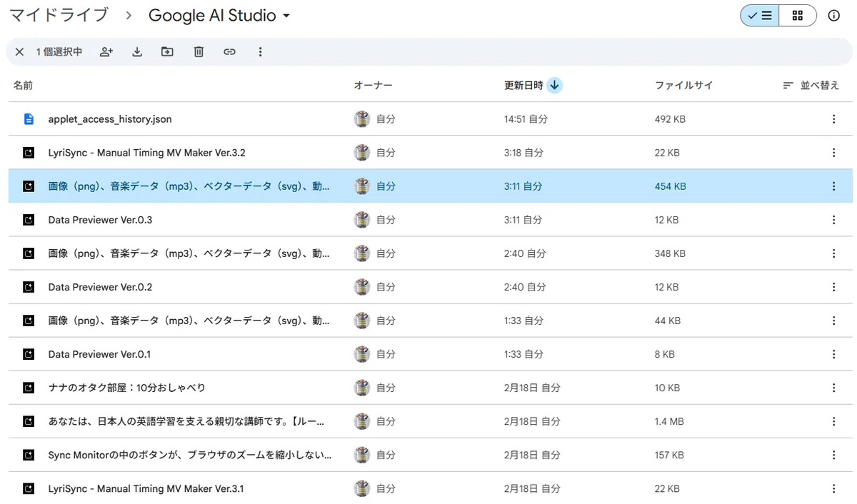Click Data Previewer Ver.0.3 file icon
The width and height of the screenshot is (857, 504).
(29, 220)
